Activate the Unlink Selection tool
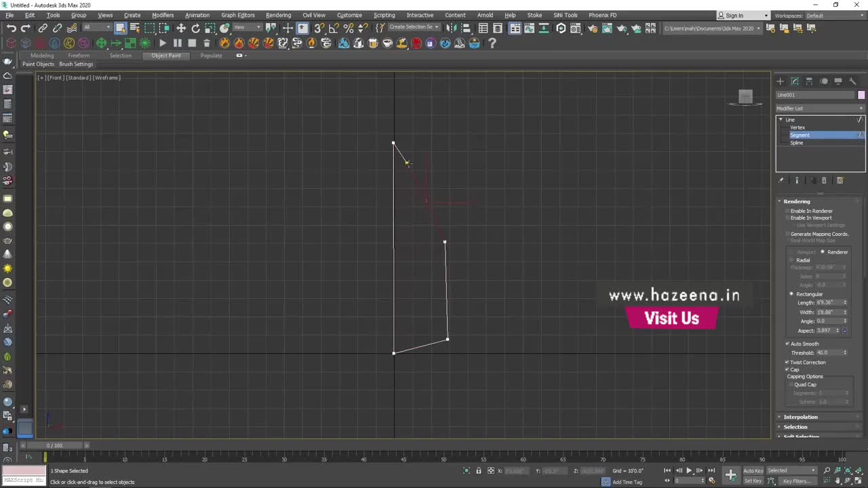 [57, 28]
